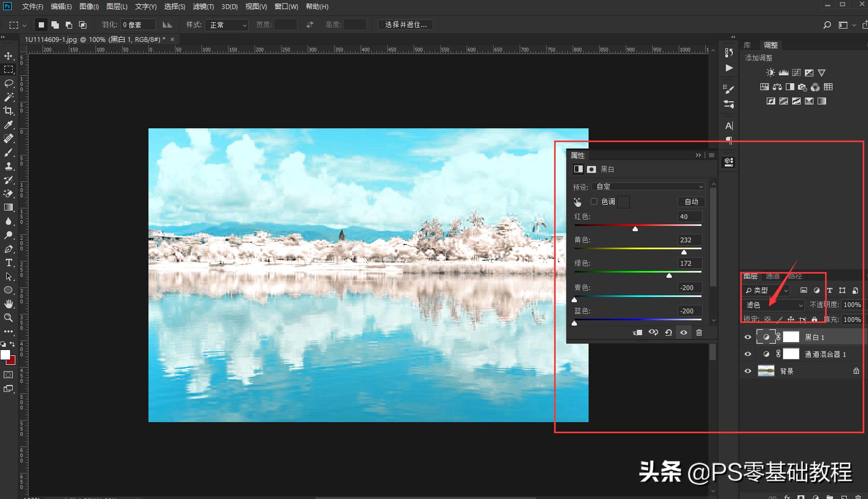Click the targeted adjustment hand tool in Properties
The height and width of the screenshot is (499, 868).
tap(577, 202)
